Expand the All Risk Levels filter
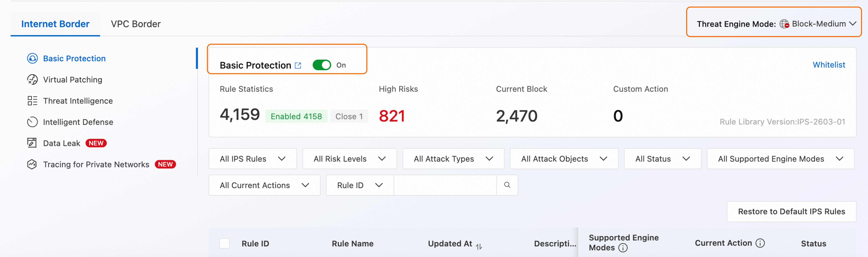 (349, 159)
